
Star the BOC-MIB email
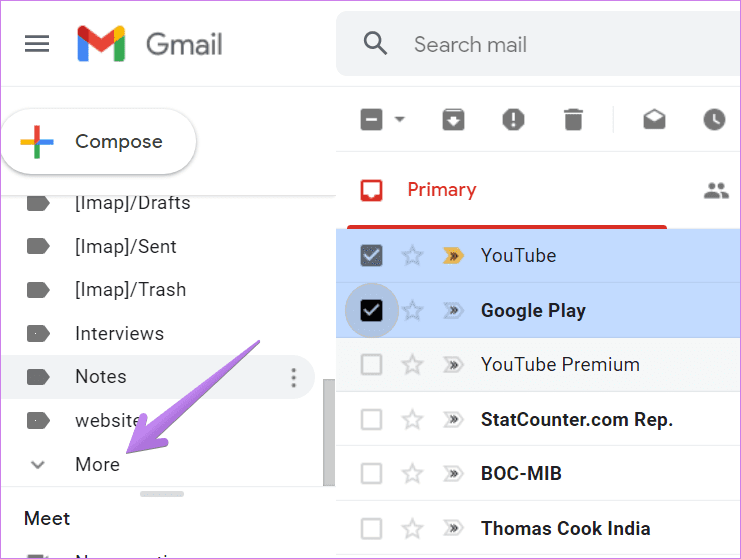(x=412, y=473)
